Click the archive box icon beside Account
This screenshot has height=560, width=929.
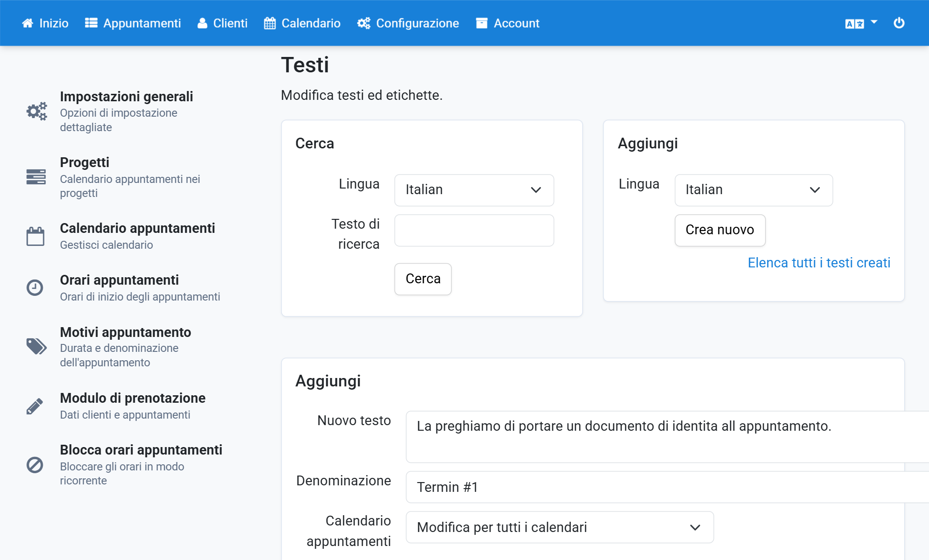click(482, 23)
